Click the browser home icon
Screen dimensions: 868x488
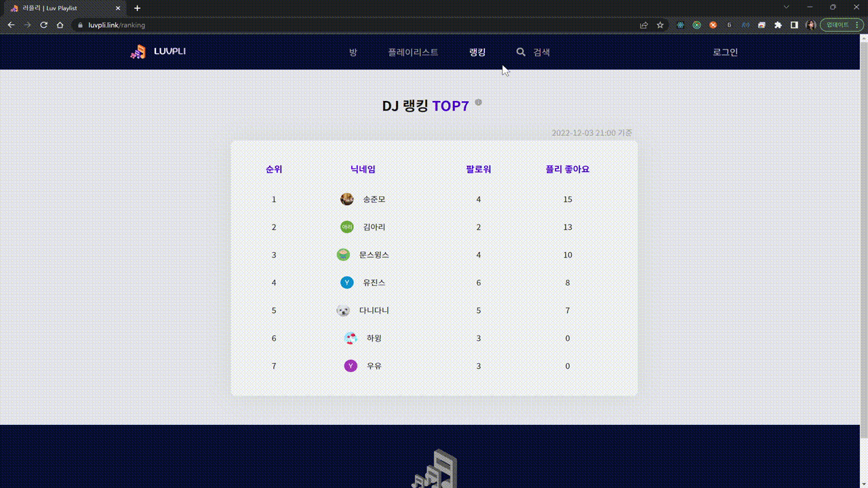pos(60,25)
